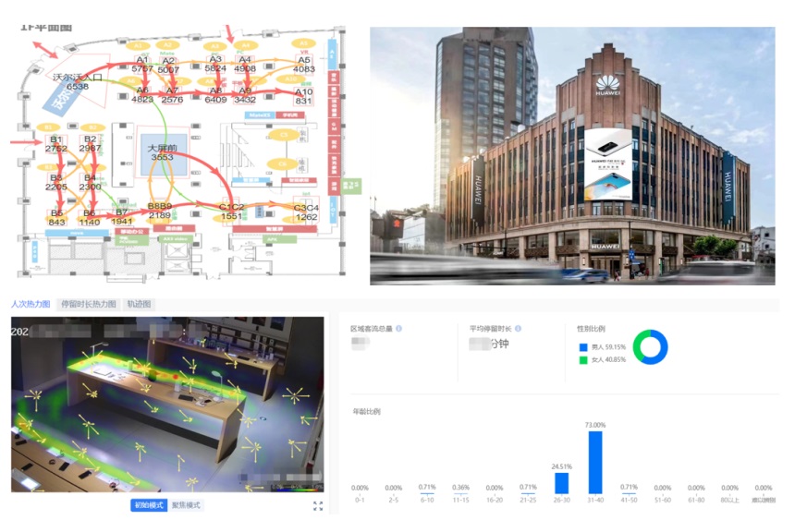
Task: Toggle the blue 男人 legend swatch
Action: pos(583,347)
